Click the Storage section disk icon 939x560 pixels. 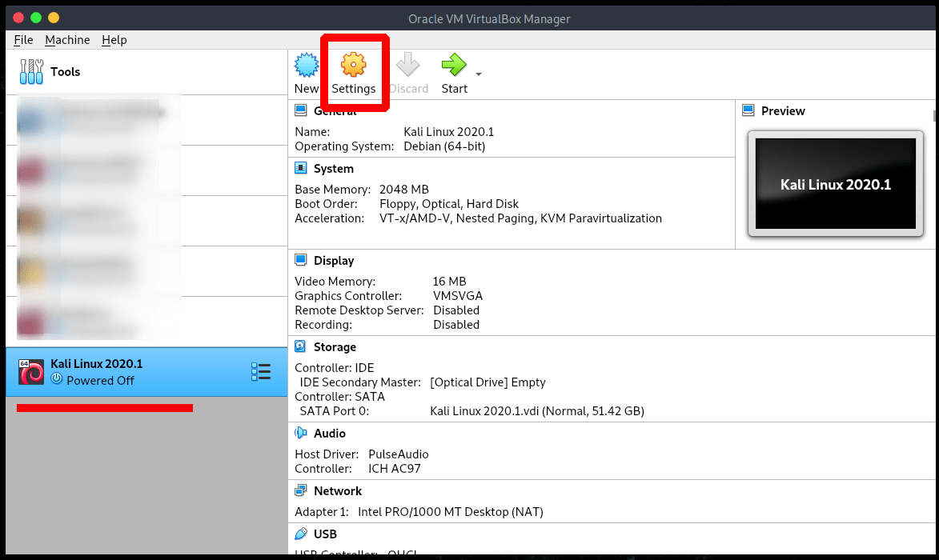point(301,346)
